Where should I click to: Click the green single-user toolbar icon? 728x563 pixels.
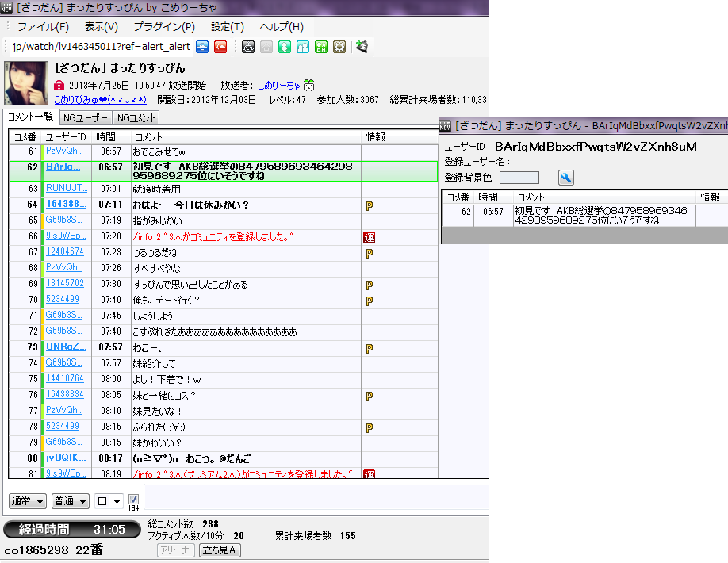[285, 47]
